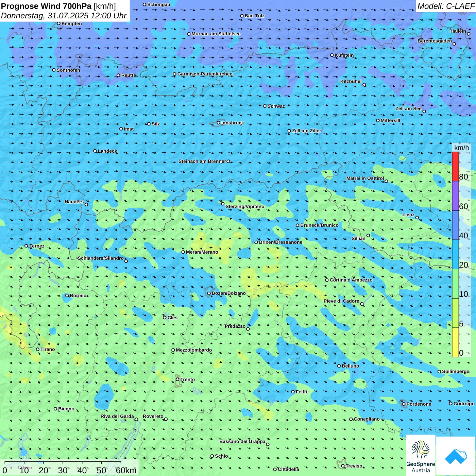Click the Sterzing/Vipiteno label
The width and height of the screenshot is (476, 476).
click(x=245, y=206)
